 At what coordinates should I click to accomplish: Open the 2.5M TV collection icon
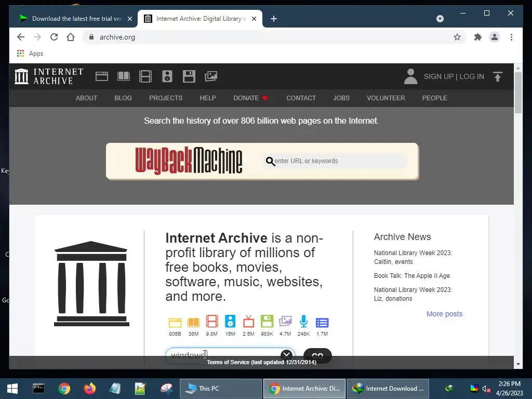coord(248,321)
